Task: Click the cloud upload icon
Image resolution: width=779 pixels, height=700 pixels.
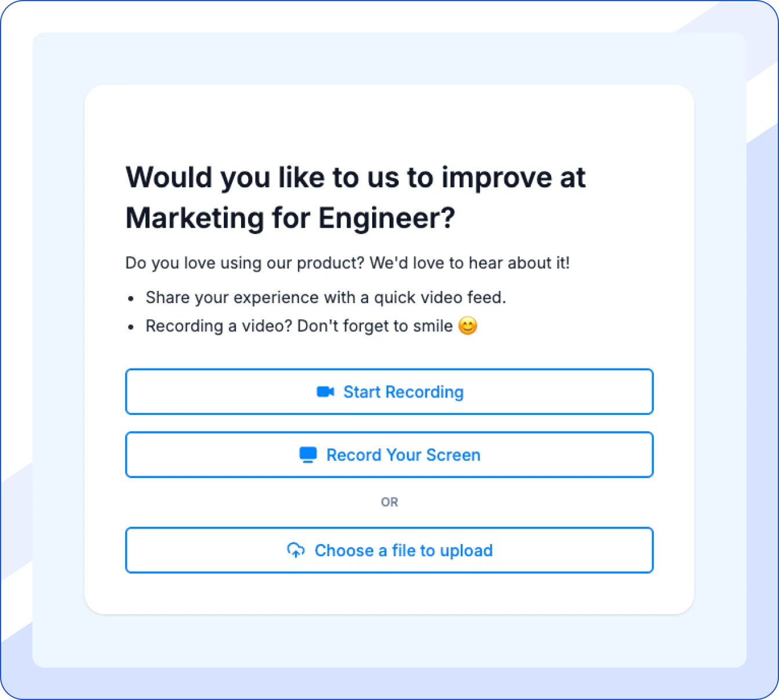Action: pyautogui.click(x=297, y=550)
